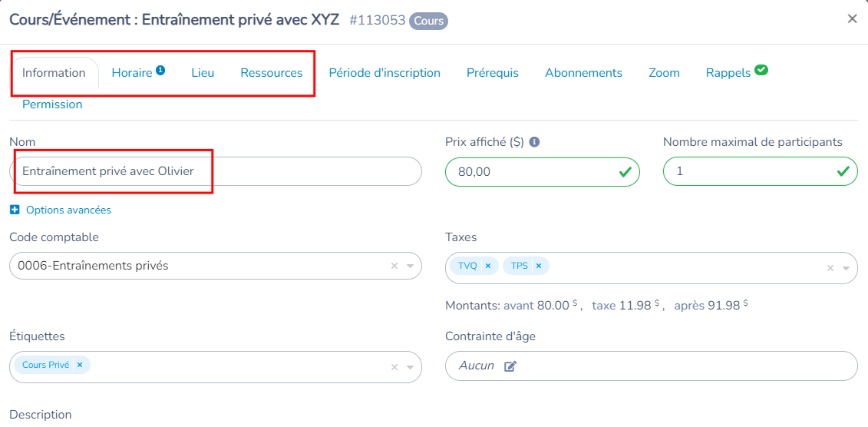Select the Abonnements tab
868x427 pixels.
pos(583,73)
